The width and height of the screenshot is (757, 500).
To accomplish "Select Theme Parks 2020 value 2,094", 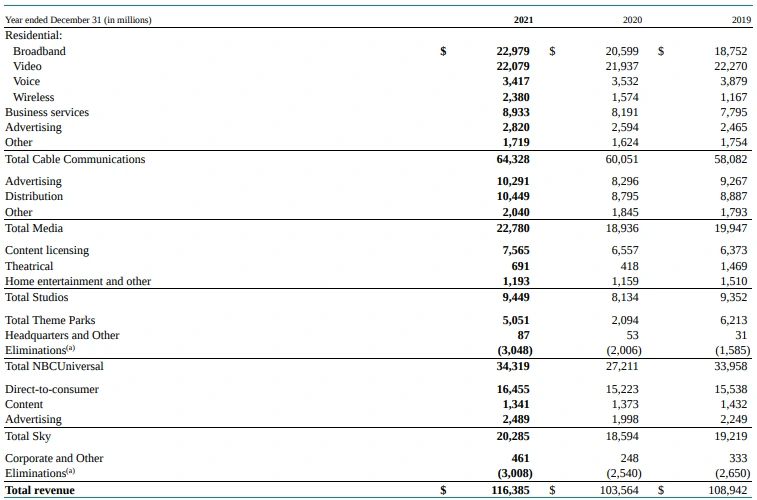I will click(x=625, y=320).
